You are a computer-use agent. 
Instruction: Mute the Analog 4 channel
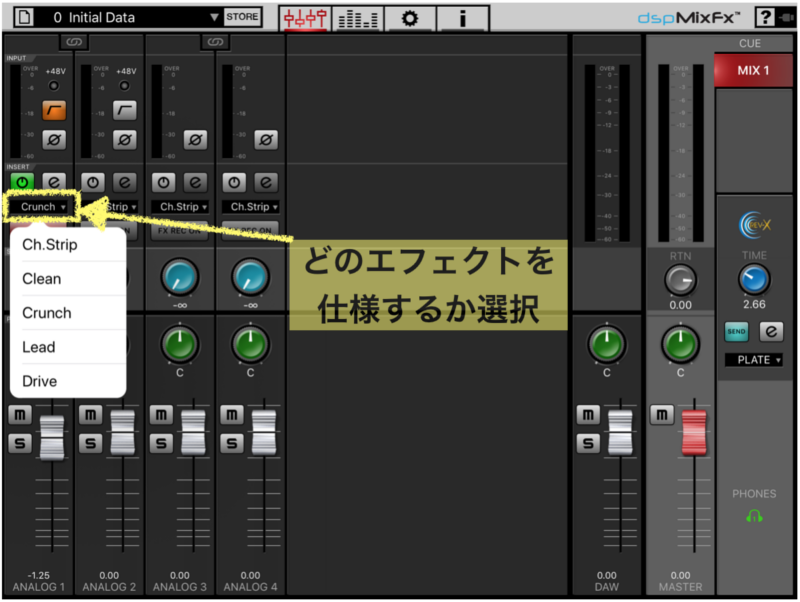click(232, 415)
